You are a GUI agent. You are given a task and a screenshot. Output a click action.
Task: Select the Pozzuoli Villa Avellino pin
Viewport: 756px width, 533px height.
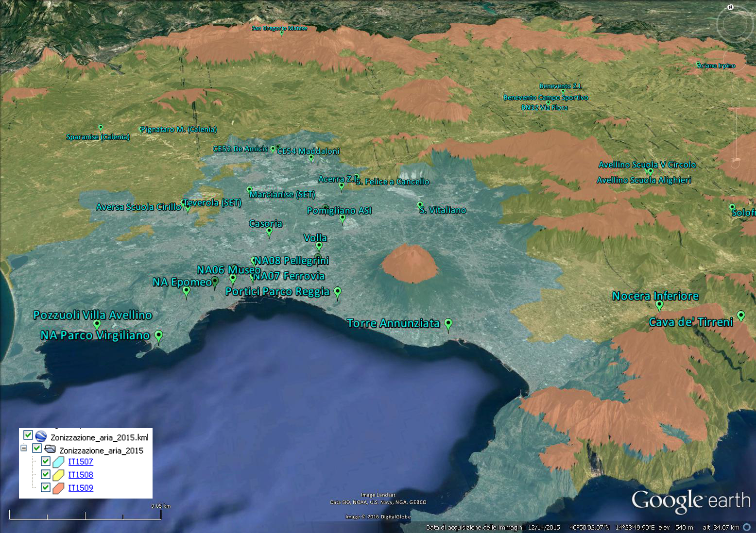coord(97,325)
